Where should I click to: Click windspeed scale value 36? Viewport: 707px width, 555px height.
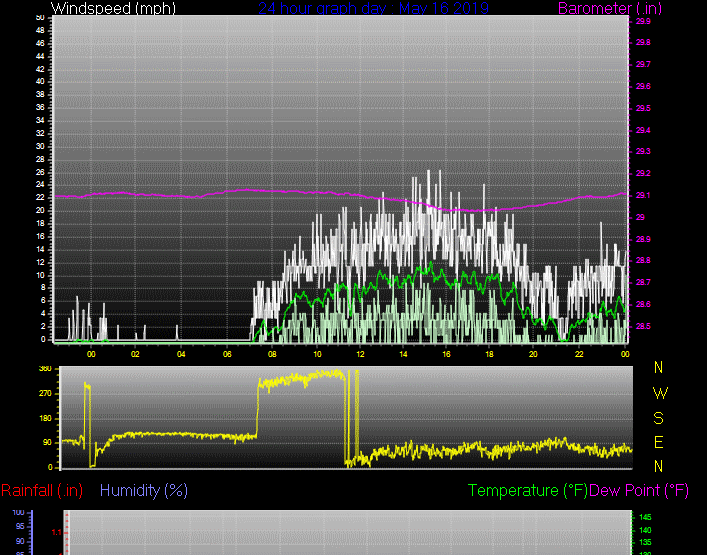pyautogui.click(x=40, y=107)
